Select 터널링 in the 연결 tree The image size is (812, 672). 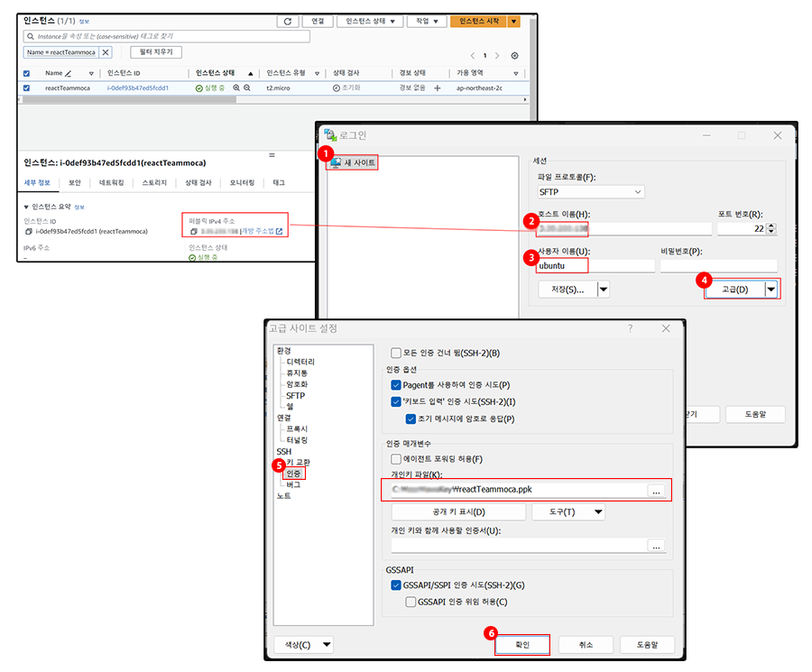click(297, 440)
